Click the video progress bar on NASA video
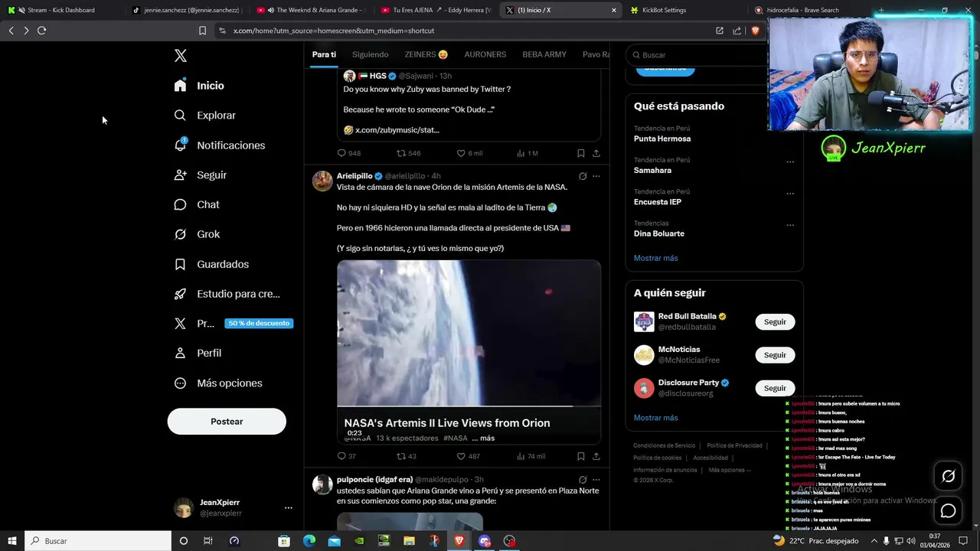Screen dimensions: 980x551 click(469, 406)
